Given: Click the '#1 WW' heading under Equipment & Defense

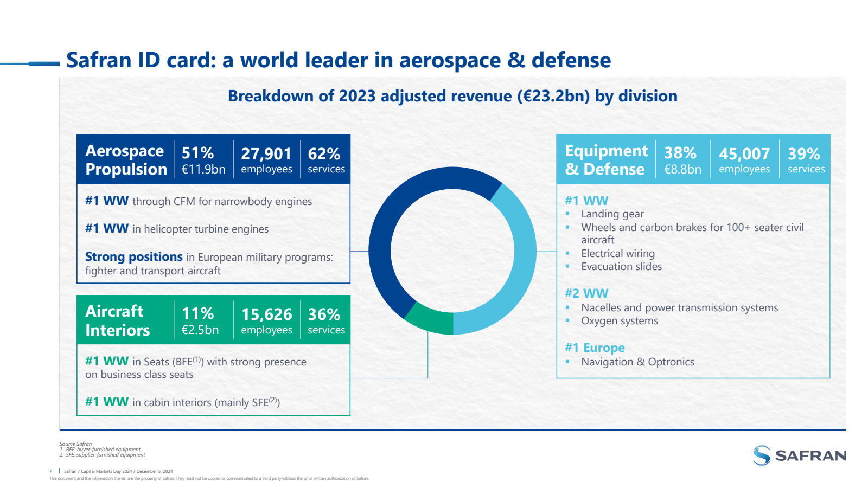Looking at the screenshot, I should coord(586,201).
